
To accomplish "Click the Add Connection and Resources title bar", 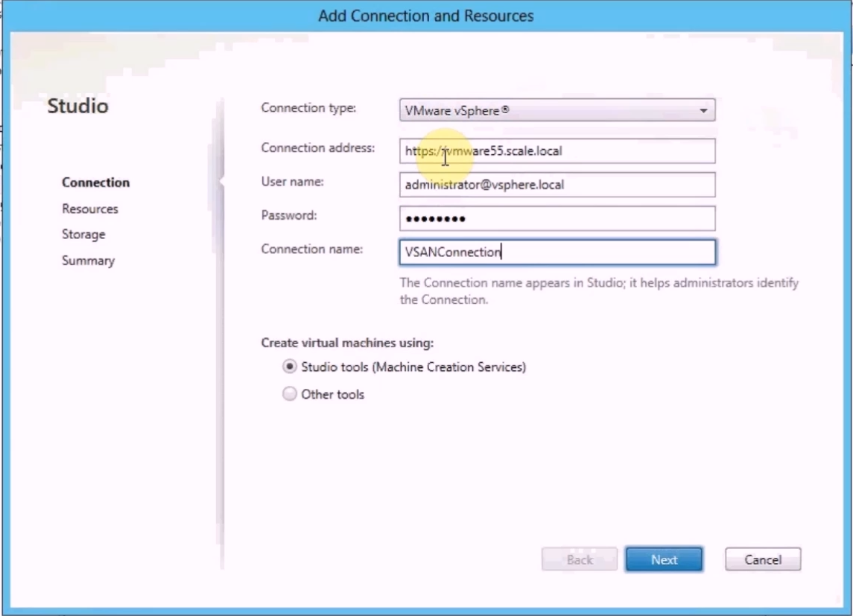I will click(x=426, y=16).
